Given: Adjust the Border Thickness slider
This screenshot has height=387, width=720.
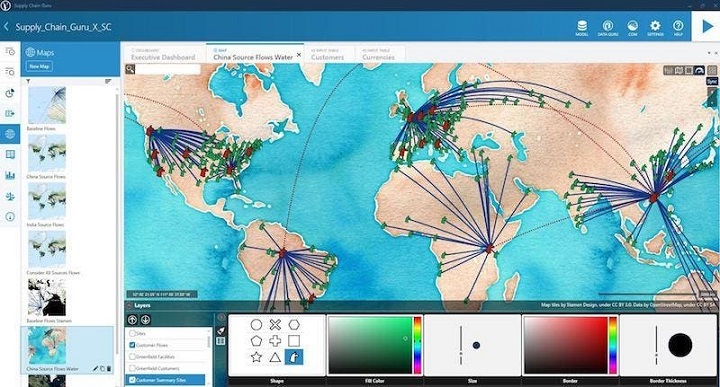Looking at the screenshot, I should pos(657,345).
